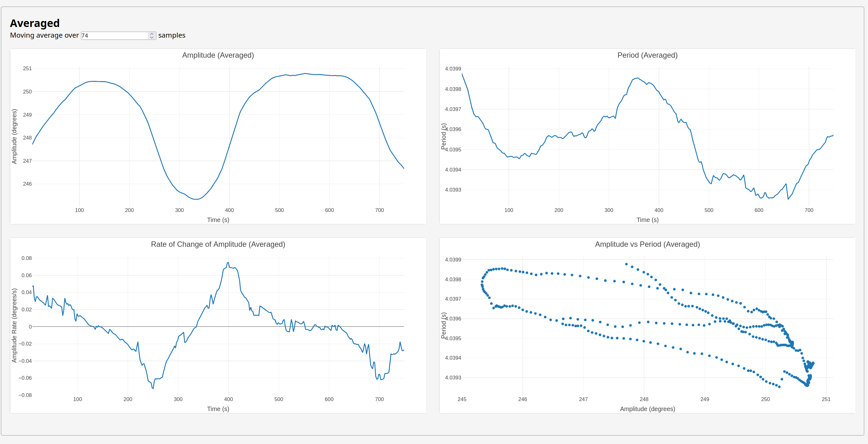The width and height of the screenshot is (868, 444).
Task: Click "Time (s)" label under Rate of Change chart
Action: (x=218, y=409)
